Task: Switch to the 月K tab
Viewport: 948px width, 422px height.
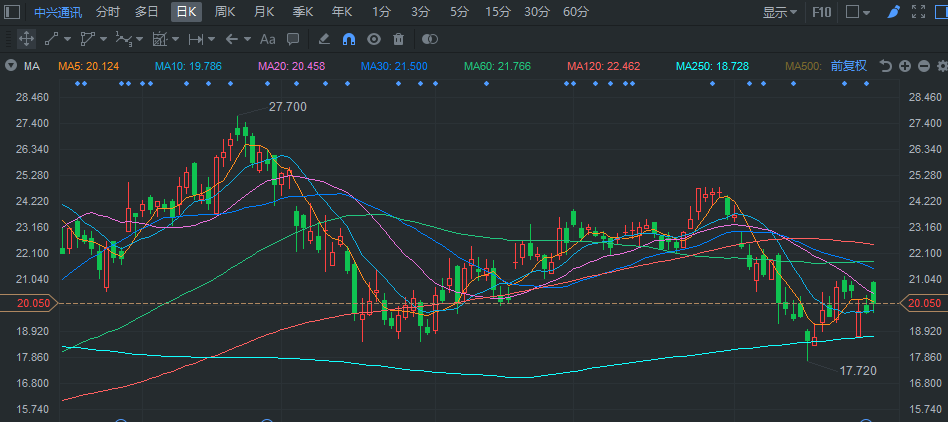Action: point(264,11)
